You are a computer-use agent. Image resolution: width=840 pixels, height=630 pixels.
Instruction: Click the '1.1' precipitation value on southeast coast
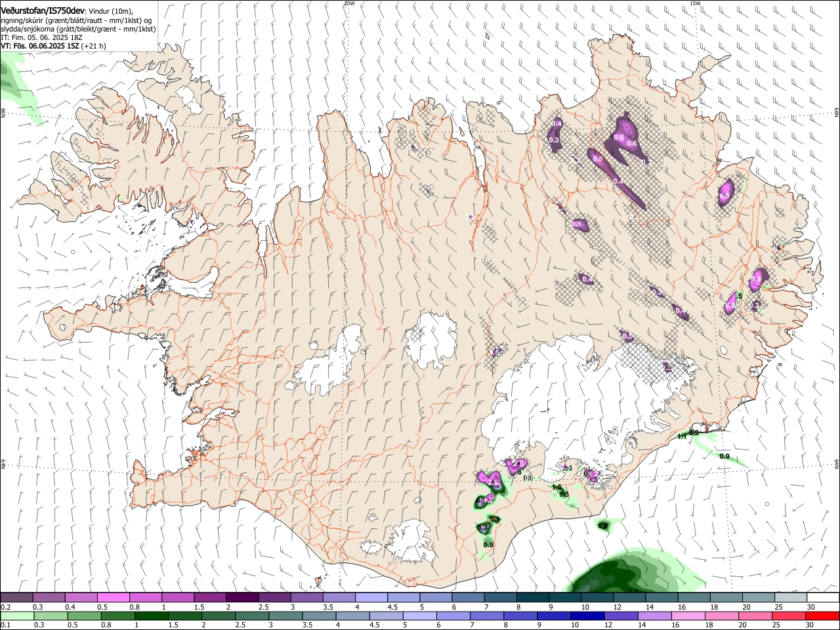(681, 436)
